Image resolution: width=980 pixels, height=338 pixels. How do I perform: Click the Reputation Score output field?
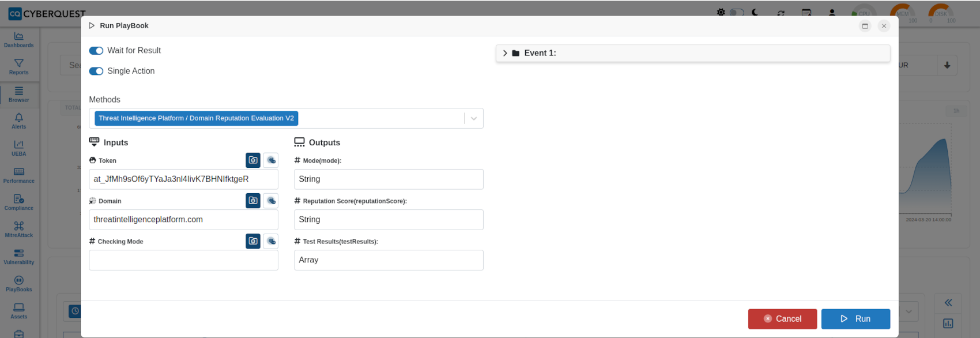(x=389, y=220)
